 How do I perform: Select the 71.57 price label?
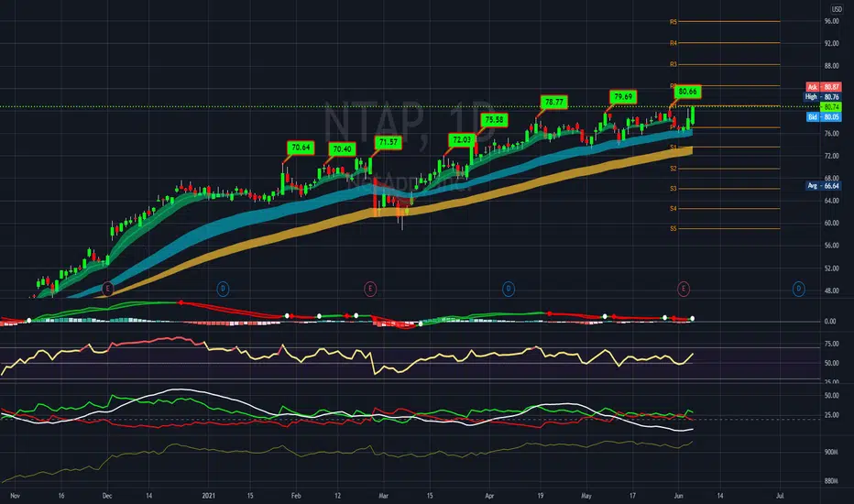click(x=389, y=142)
